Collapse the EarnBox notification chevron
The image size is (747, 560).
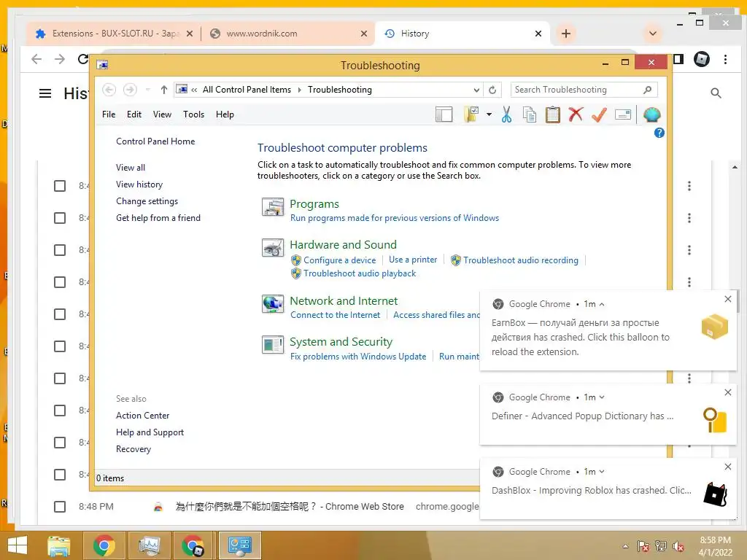pos(602,304)
